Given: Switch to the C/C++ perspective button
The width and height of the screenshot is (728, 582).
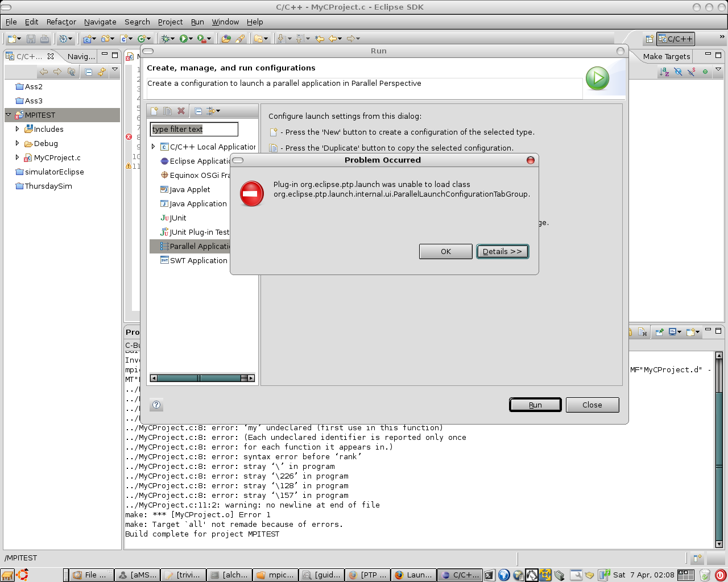Looking at the screenshot, I should [676, 39].
